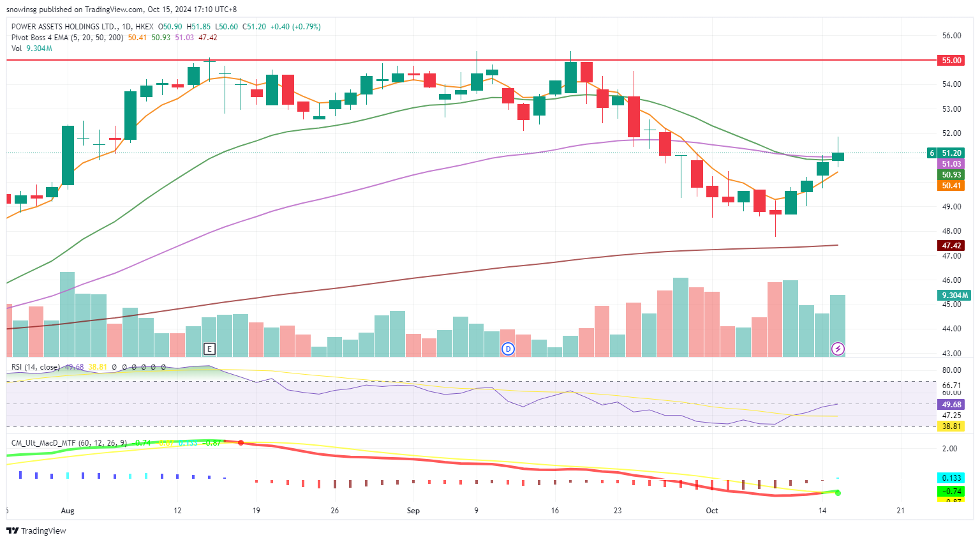Click the earnings "E" marker on the chart
Viewport: 980px width, 542px height.
[x=209, y=349]
